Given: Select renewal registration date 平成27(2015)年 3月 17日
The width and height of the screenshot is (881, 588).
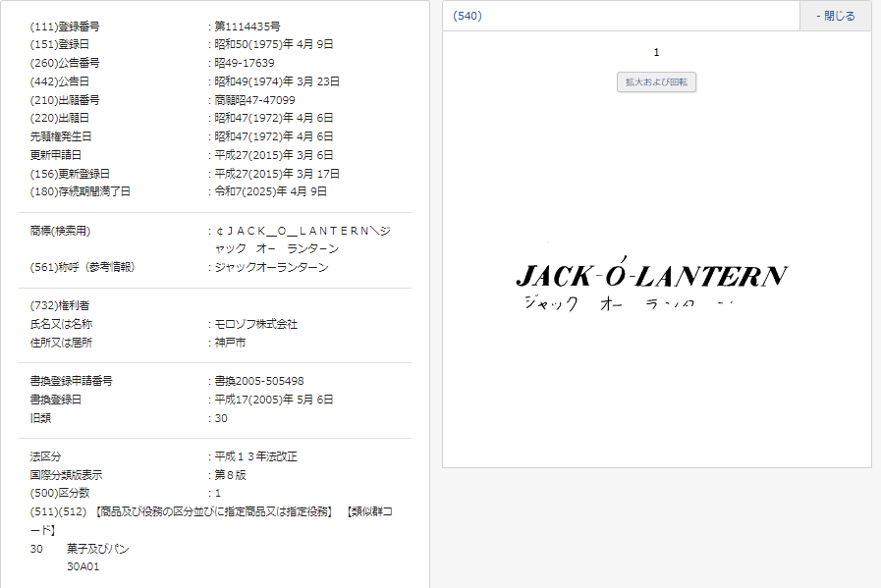Looking at the screenshot, I should (x=277, y=174).
